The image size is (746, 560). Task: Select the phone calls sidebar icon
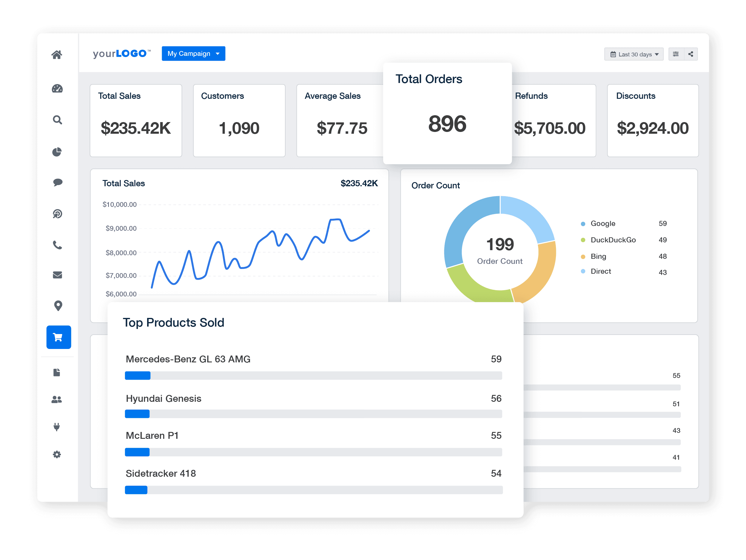click(57, 245)
